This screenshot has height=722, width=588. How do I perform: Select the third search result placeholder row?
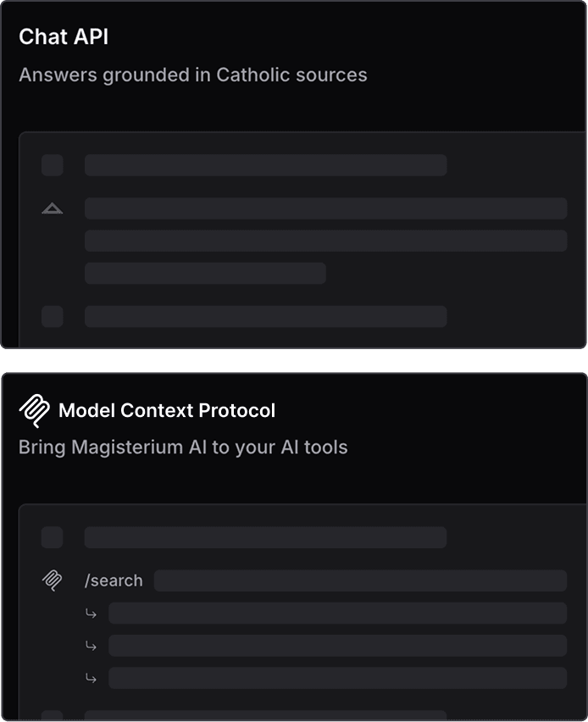point(337,678)
